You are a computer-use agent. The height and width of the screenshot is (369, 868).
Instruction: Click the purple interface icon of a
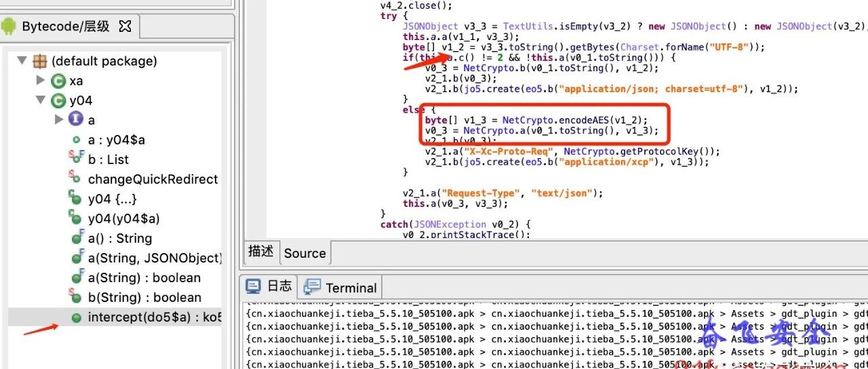(x=77, y=120)
